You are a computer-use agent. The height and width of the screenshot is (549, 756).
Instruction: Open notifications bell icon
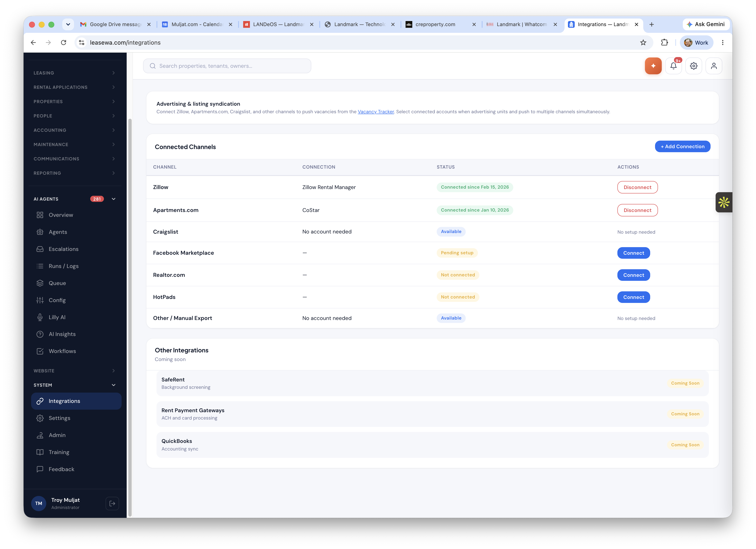[x=673, y=66]
